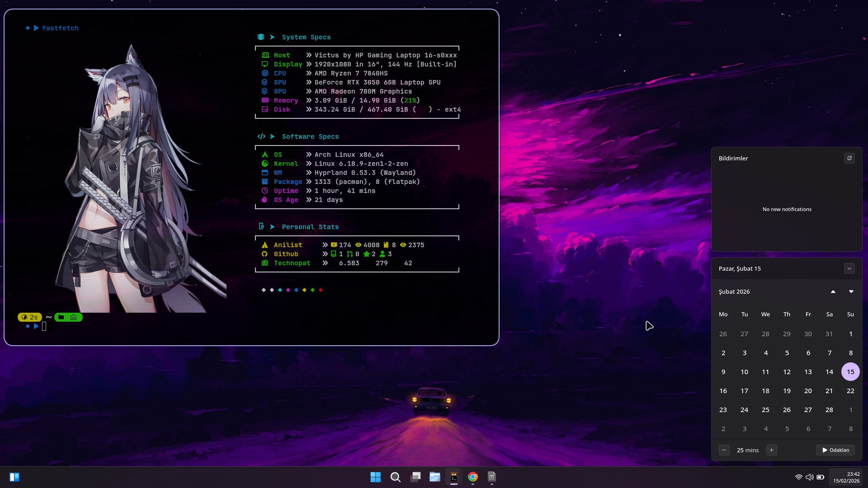Launch the file manager from taskbar
Screen dimensions: 868x488
[x=435, y=477]
